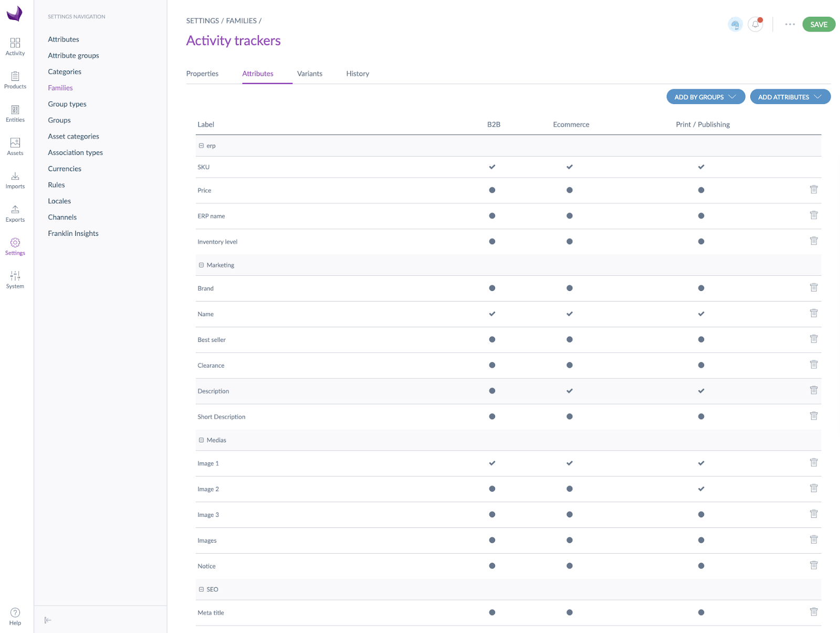Toggle Inventory level for Print / Publishing
840x633 pixels.
pos(701,242)
